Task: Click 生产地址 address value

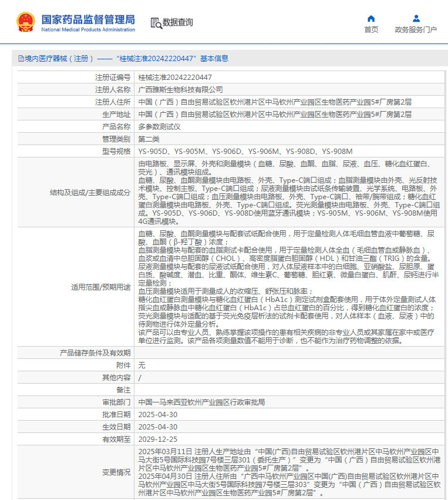Action: [x=275, y=115]
